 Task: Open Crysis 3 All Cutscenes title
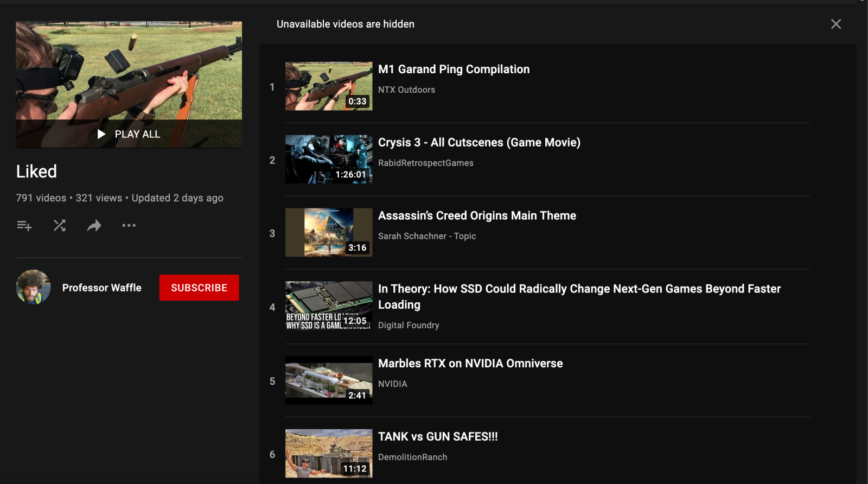pyautogui.click(x=479, y=142)
